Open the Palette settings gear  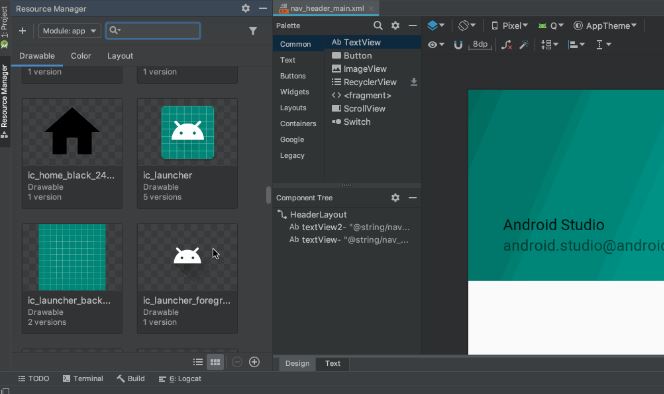396,25
